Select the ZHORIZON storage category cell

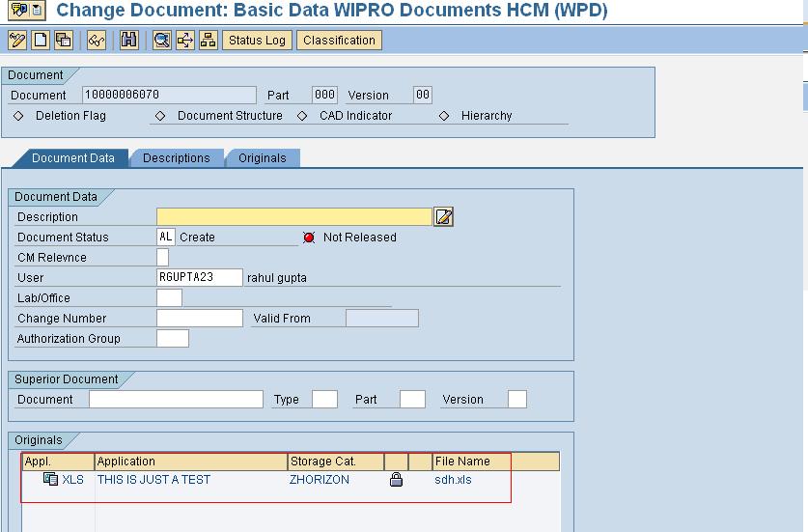click(x=319, y=480)
